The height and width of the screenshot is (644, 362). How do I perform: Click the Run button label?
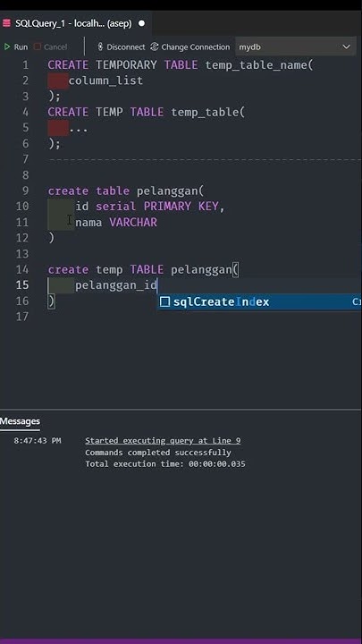(x=21, y=47)
